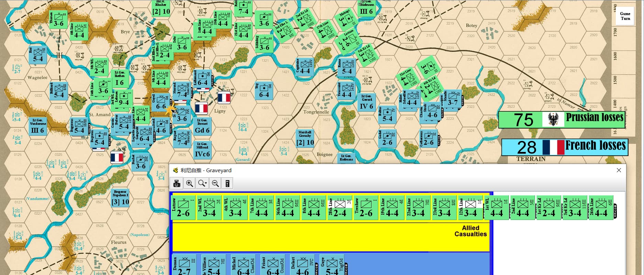Select the 26th Line 4-4 moved counter
This screenshot has width=644, height=275.
601,208
